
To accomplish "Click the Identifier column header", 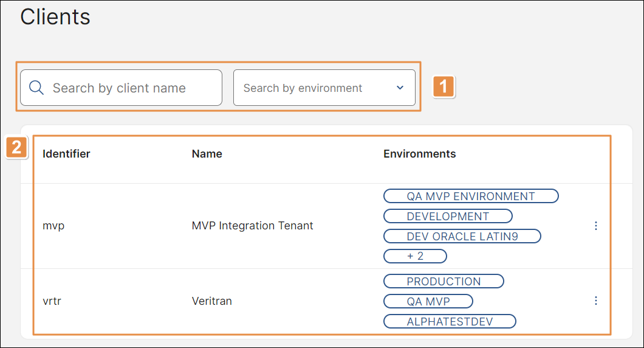I will point(66,154).
